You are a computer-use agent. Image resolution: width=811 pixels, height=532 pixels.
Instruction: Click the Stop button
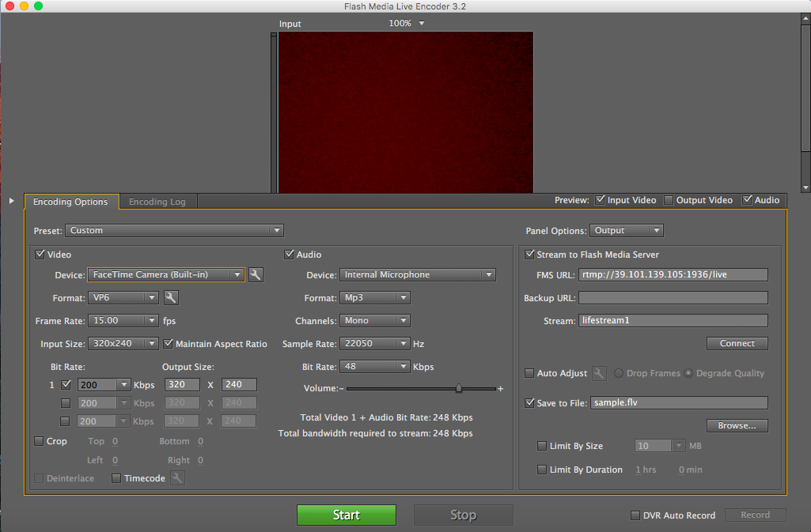click(464, 515)
